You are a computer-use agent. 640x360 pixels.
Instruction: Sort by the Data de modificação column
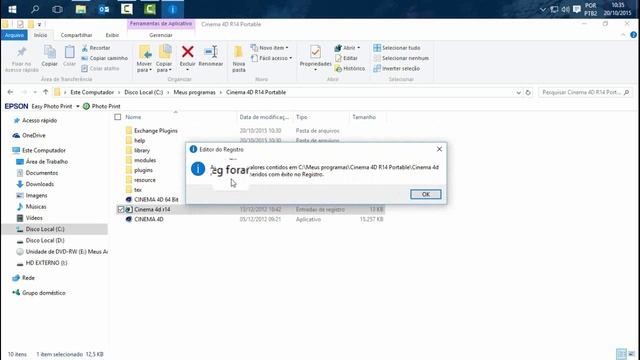pyautogui.click(x=264, y=117)
